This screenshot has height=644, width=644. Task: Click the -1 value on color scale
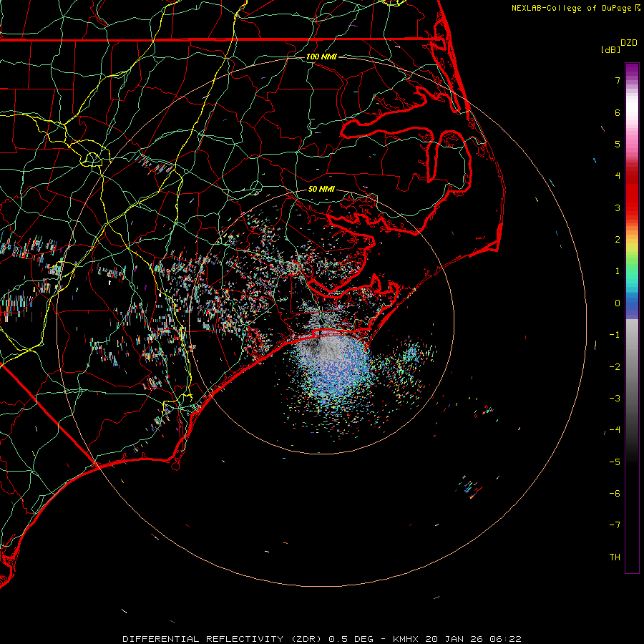pyautogui.click(x=615, y=335)
